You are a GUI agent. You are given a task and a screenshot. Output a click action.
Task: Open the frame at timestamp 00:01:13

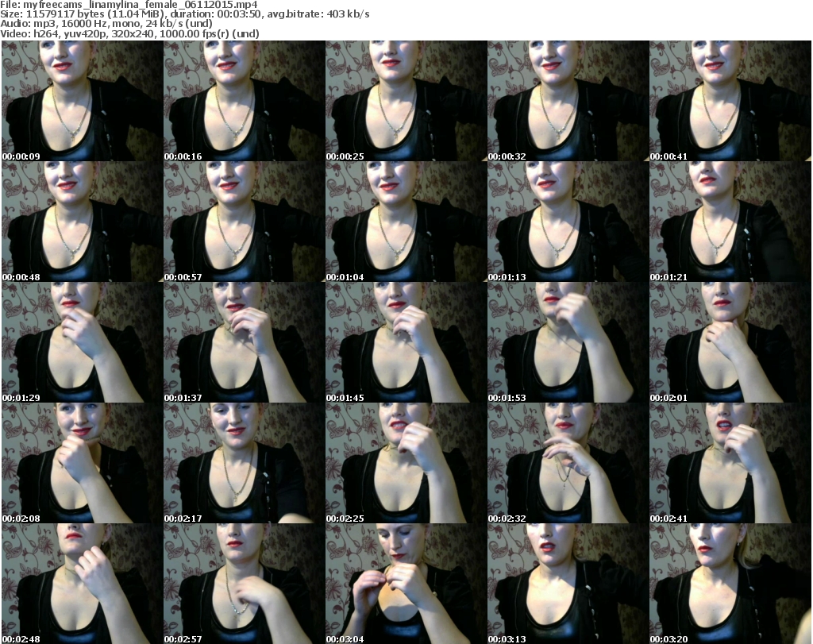pos(568,222)
